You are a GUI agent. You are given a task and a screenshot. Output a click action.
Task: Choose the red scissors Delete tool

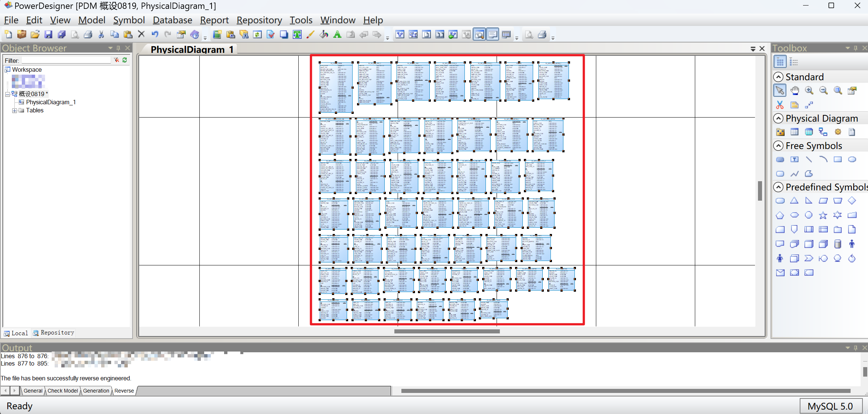tap(780, 105)
